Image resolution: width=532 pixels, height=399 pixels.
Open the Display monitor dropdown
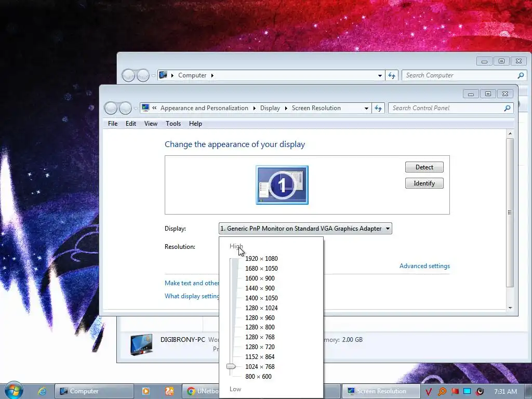coord(305,229)
